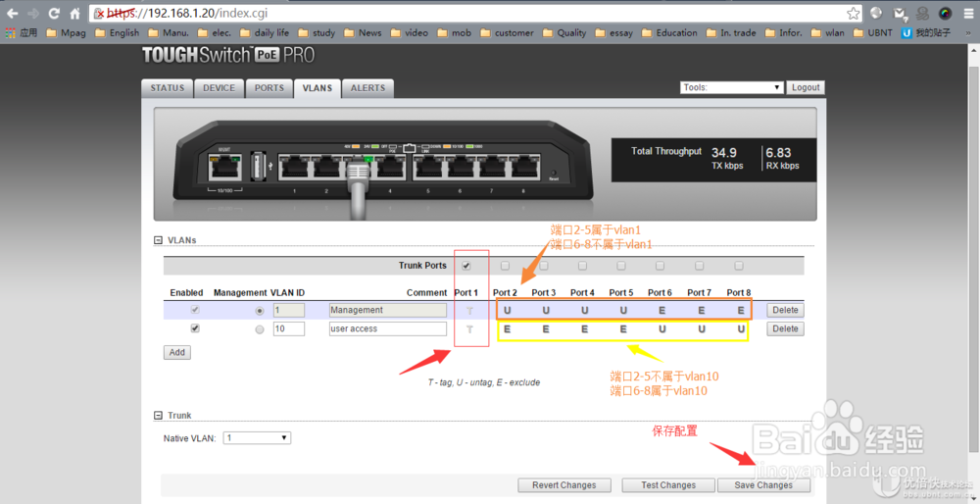Open the Tools dropdown

coord(732,87)
